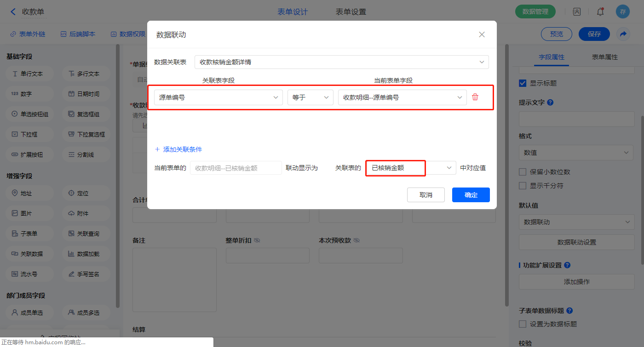Click the 添加关联条件 link

(x=178, y=149)
